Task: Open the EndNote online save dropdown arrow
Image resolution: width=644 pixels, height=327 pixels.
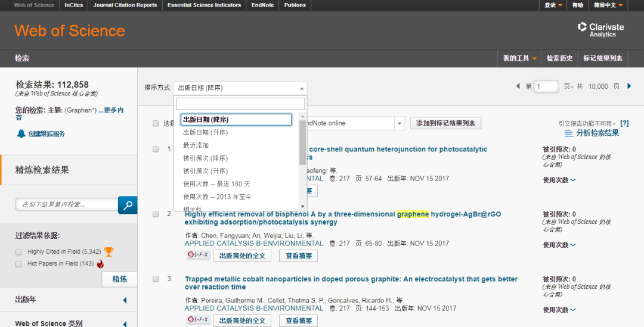Action: (400, 123)
